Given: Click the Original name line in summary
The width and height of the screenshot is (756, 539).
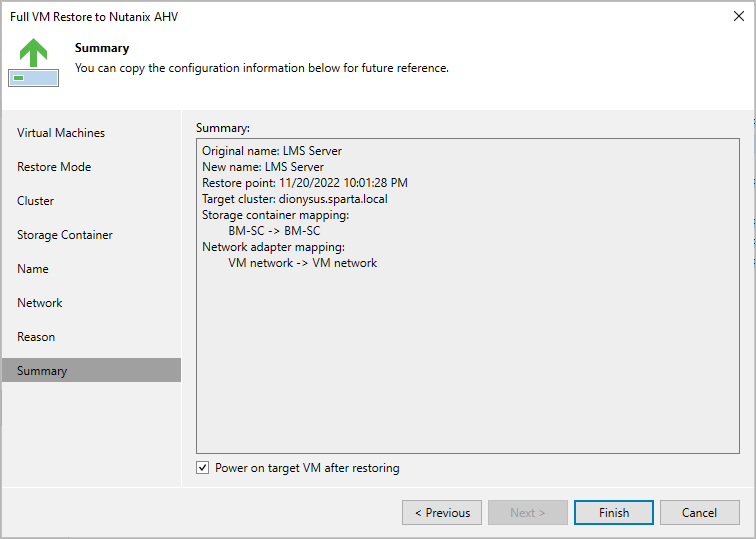Looking at the screenshot, I should click(272, 151).
